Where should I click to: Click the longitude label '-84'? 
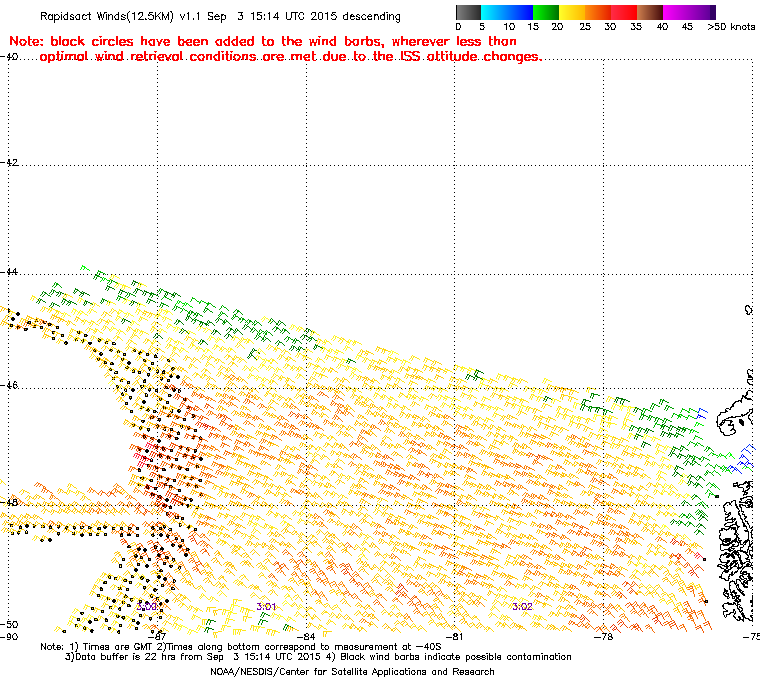click(x=306, y=636)
